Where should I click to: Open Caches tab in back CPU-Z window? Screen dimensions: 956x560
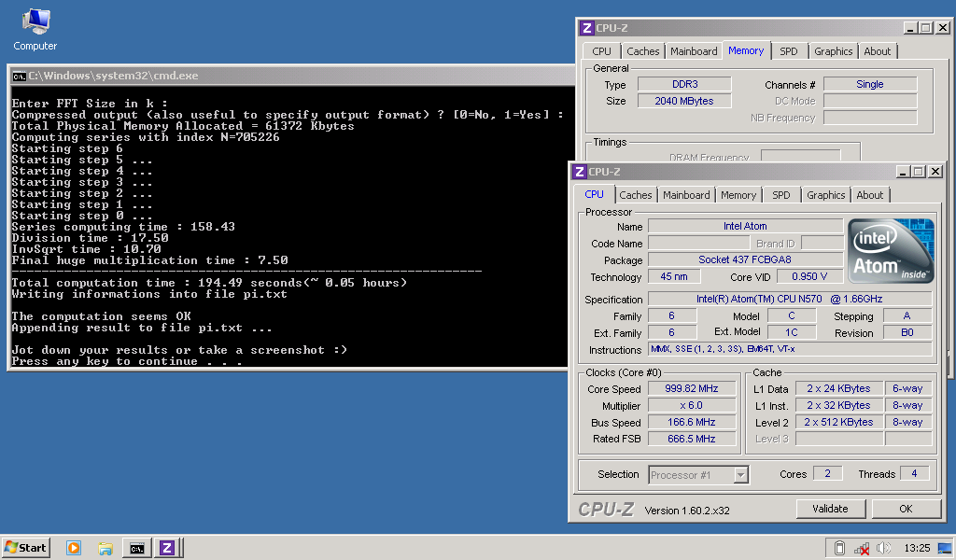pyautogui.click(x=642, y=51)
